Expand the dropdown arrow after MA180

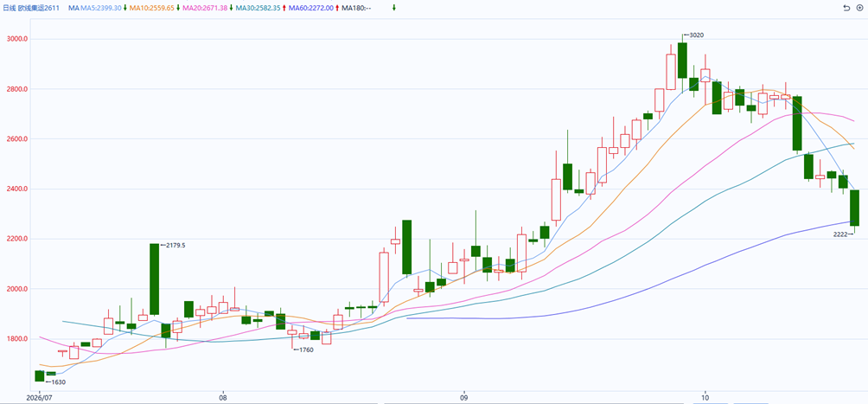tap(394, 8)
